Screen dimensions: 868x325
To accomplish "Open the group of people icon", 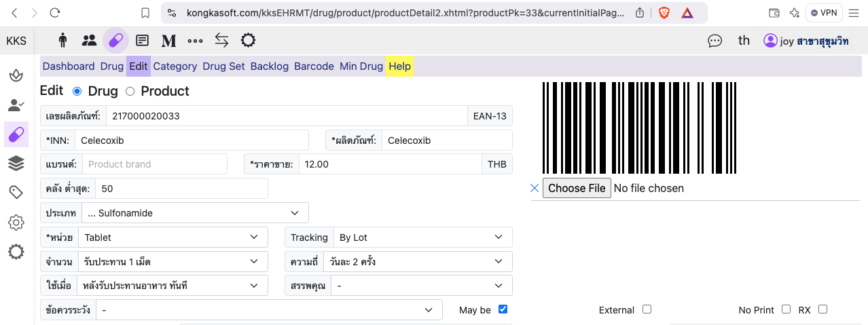I will point(89,41).
